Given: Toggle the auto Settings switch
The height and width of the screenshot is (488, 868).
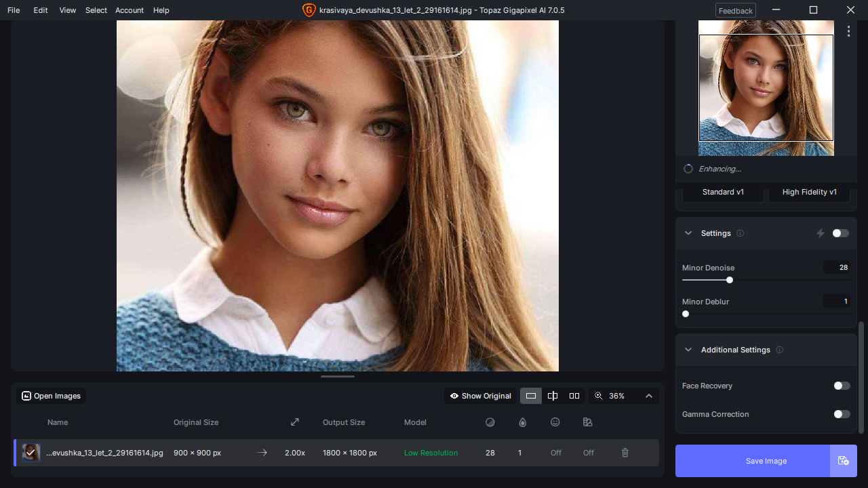Looking at the screenshot, I should [840, 233].
